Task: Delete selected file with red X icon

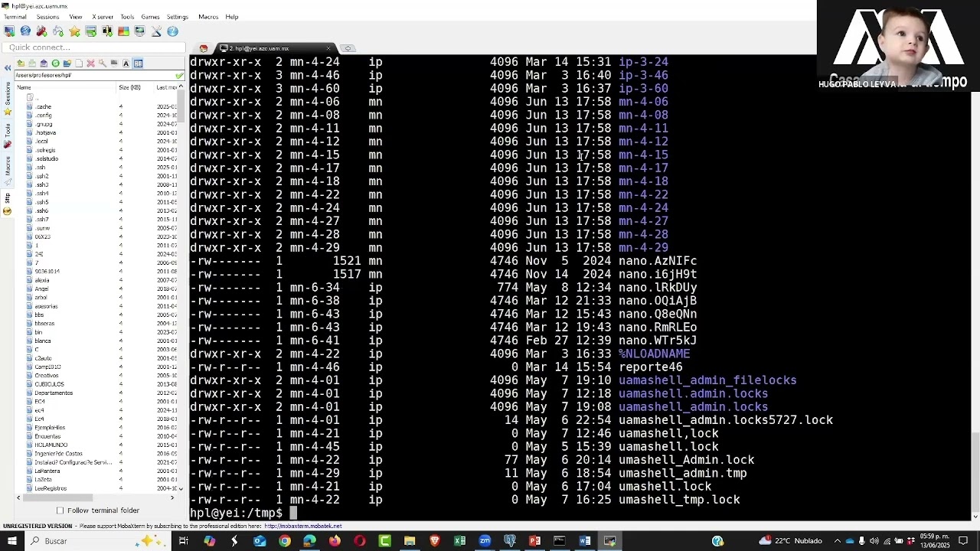Action: [x=90, y=64]
